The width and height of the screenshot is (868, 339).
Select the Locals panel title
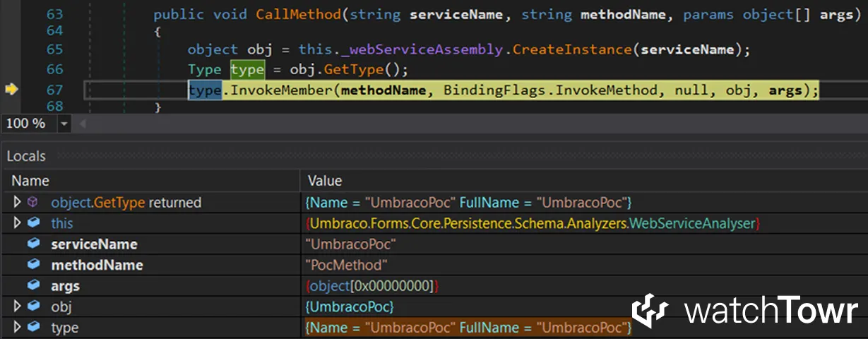pyautogui.click(x=26, y=156)
